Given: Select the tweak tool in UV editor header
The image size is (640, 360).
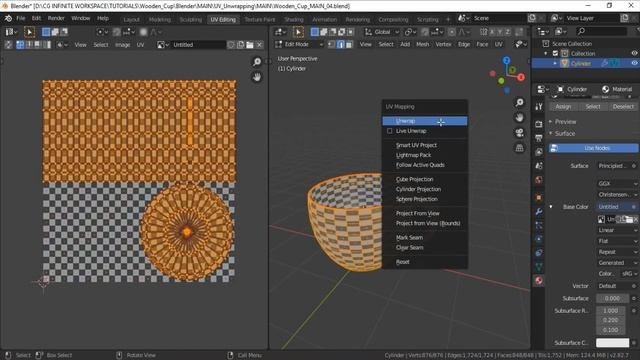Looking at the screenshot, I should [x=29, y=32].
